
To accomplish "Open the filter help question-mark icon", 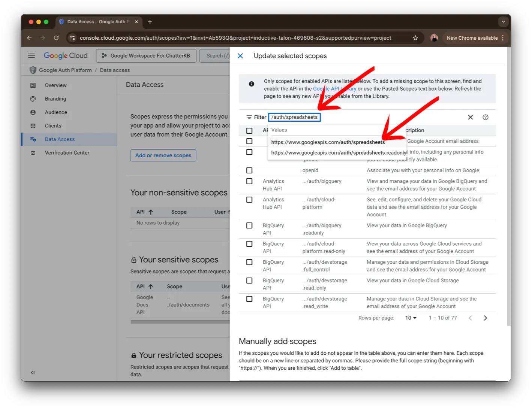I will [486, 117].
